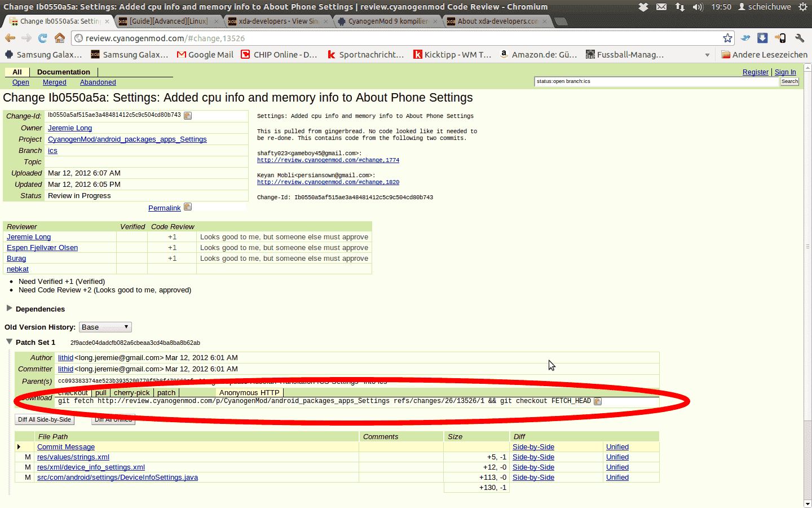Open the Merged changes link
This screenshot has height=508, width=812.
click(55, 82)
